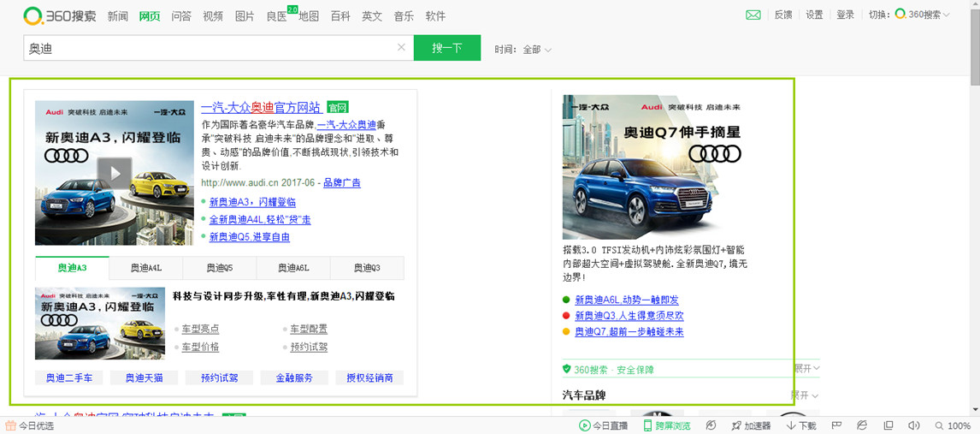Open 跨屏浏览 phone icon
Viewport: 980px width, 434px height.
(668, 426)
